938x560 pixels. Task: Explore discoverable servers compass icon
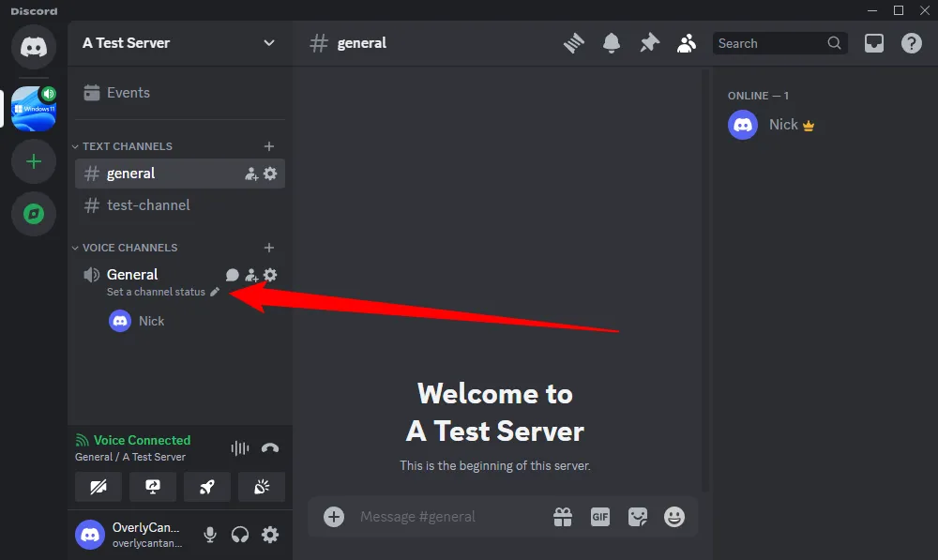pyautogui.click(x=34, y=214)
